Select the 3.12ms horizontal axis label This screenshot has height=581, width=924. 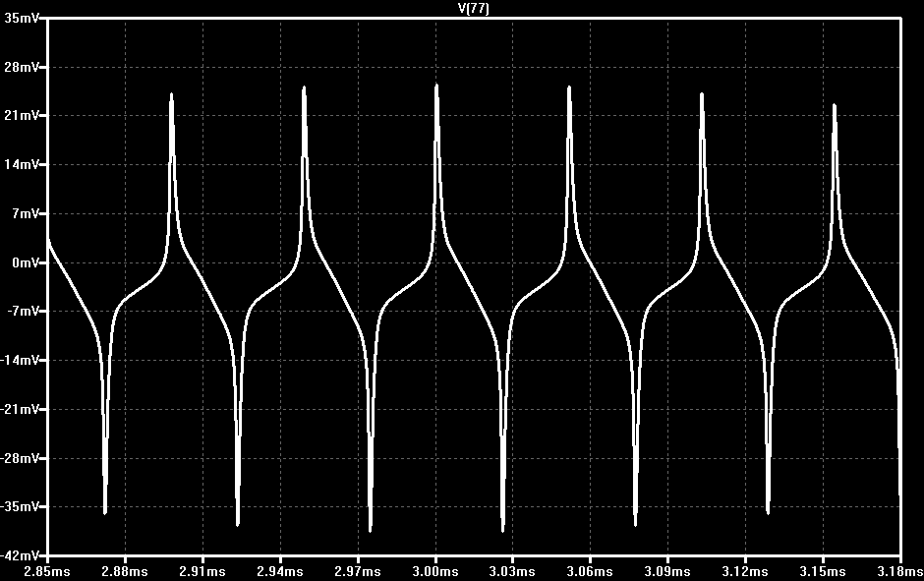(x=745, y=571)
